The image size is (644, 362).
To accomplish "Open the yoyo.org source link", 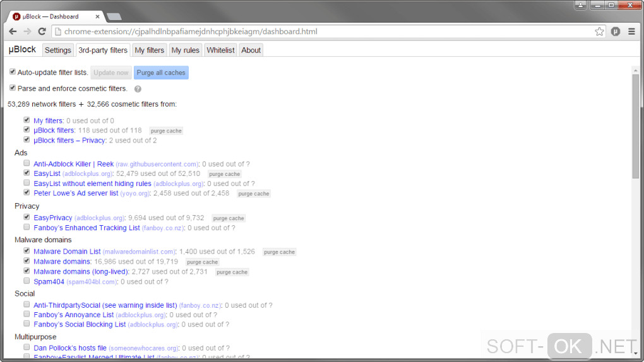I will click(134, 194).
